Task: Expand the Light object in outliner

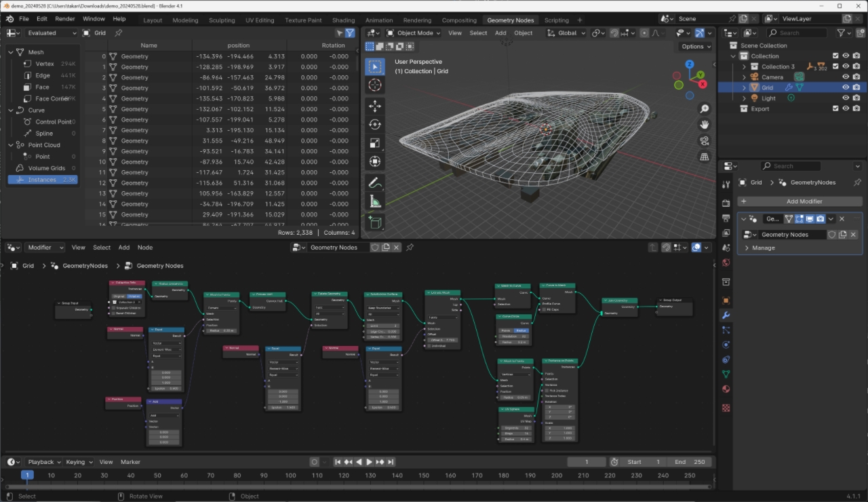Action: click(x=744, y=98)
